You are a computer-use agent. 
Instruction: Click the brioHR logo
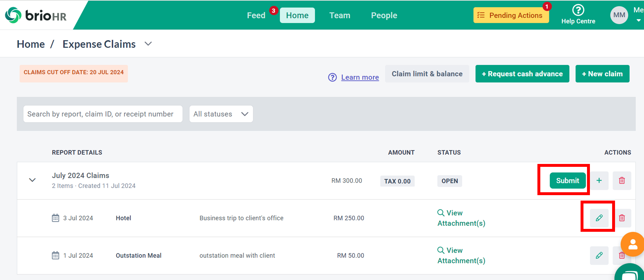click(x=36, y=15)
